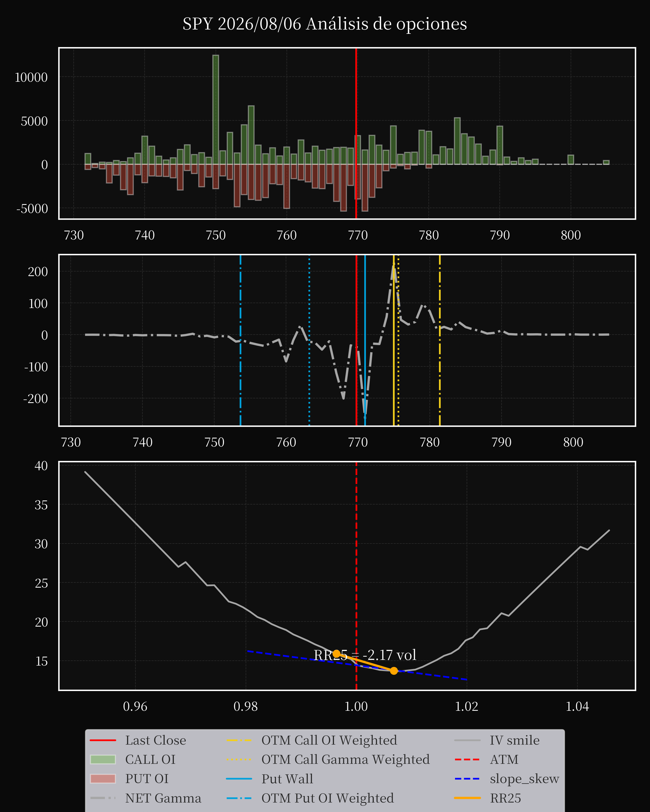Click the left orange RR25 marker dot
Image resolution: width=650 pixels, height=812 pixels.
[x=336, y=654]
